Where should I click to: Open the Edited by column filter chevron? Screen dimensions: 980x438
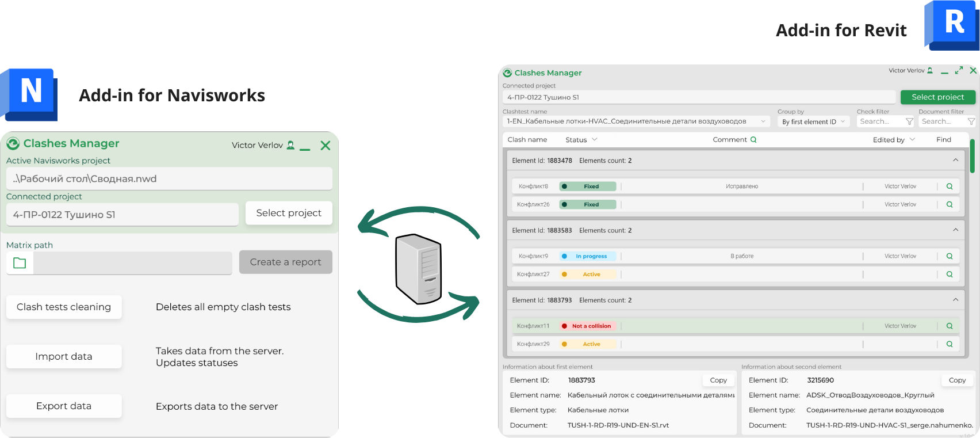[912, 139]
